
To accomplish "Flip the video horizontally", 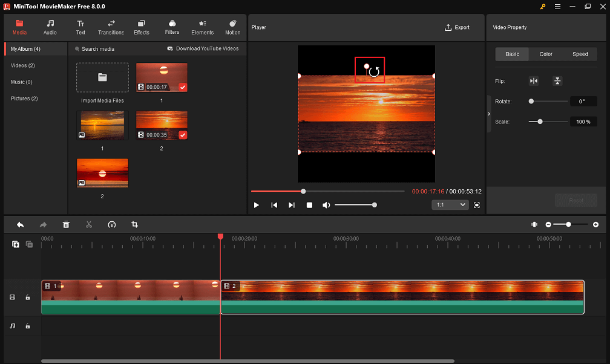I will point(534,81).
